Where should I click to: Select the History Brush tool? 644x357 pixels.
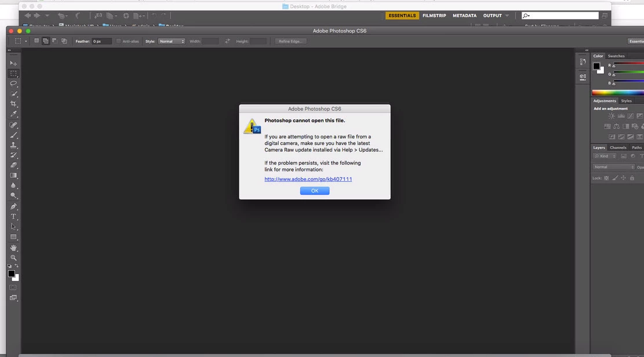tap(13, 155)
